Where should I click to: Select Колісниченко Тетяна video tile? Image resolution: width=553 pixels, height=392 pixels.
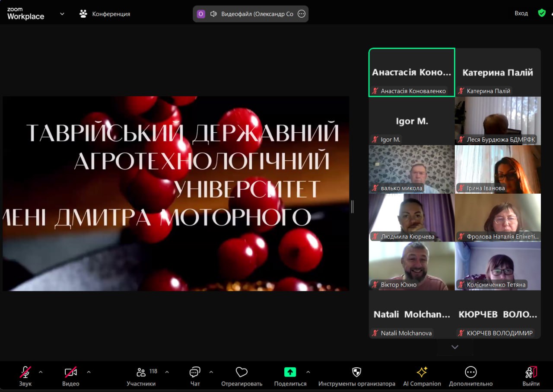pos(498,266)
